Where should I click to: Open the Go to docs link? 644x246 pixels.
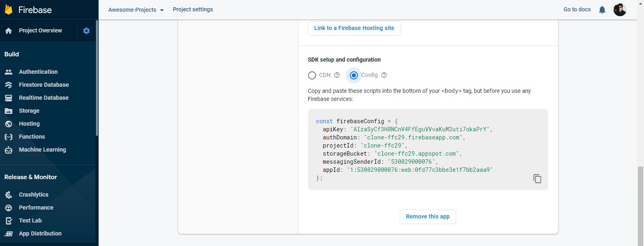tap(577, 9)
